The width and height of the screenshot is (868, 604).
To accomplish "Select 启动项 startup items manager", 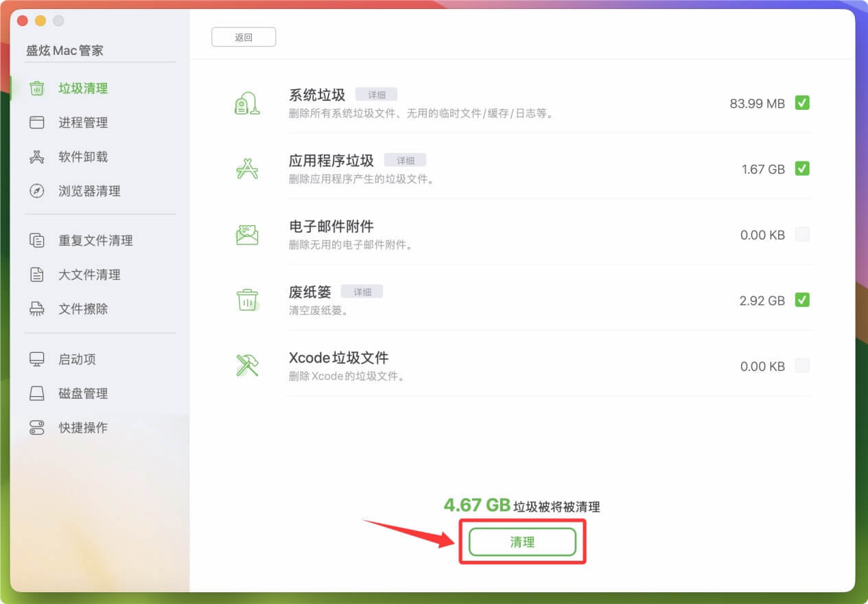I will [x=77, y=358].
